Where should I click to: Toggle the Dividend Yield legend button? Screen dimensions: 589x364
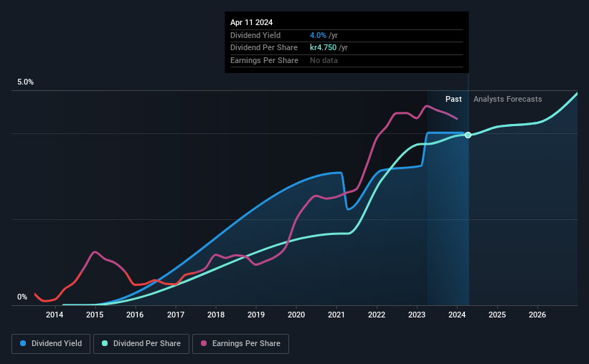tap(51, 344)
